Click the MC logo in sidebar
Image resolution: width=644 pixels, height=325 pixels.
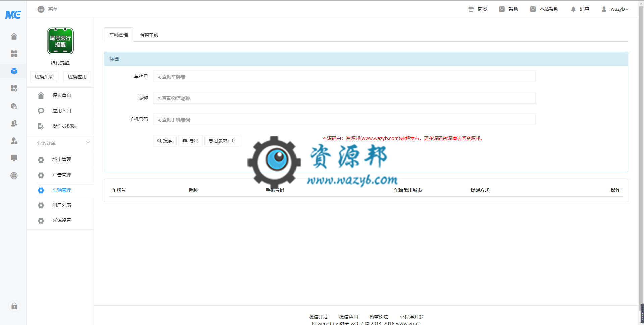pos(13,15)
